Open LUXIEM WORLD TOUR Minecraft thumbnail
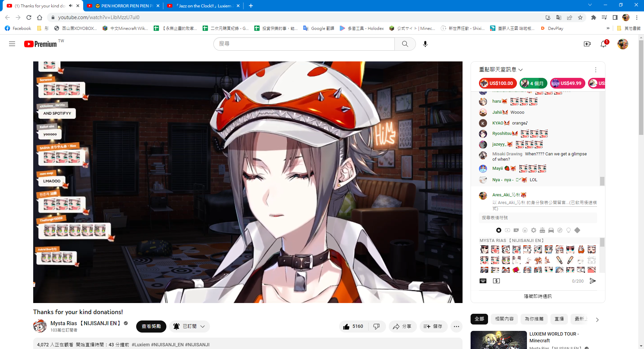Screen dimensions: 644x349 coord(498,340)
